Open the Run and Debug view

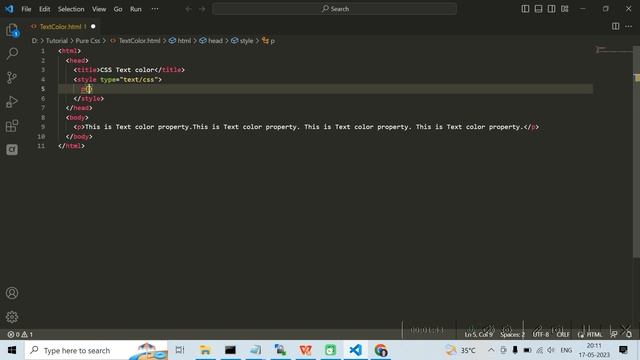pyautogui.click(x=12, y=102)
